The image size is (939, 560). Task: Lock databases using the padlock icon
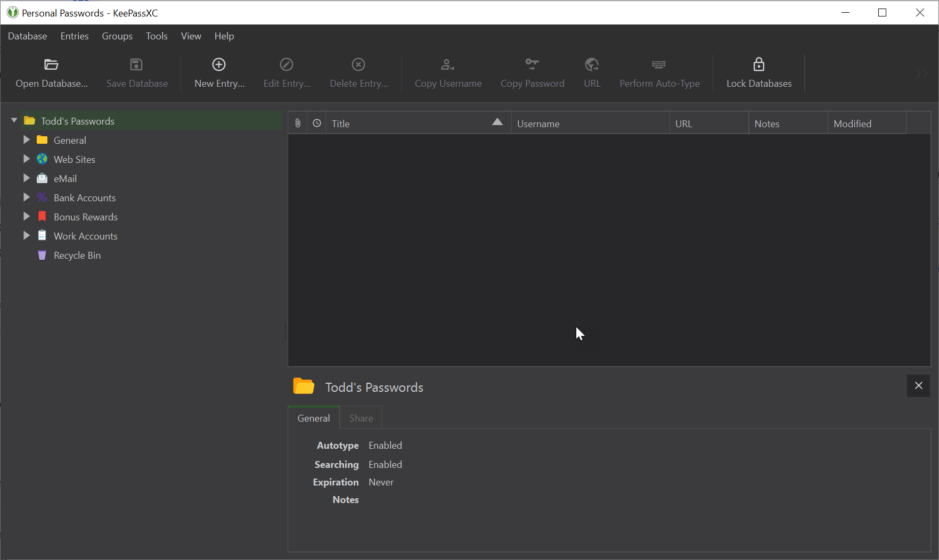coord(759,64)
